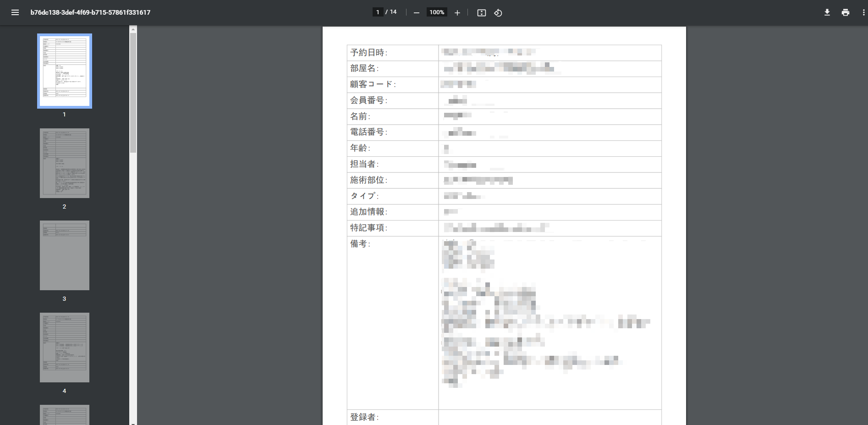868x425 pixels.
Task: Zoom out of the document
Action: 416,12
